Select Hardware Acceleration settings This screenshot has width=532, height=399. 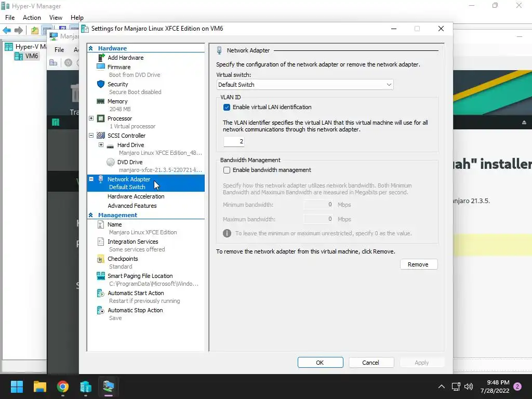[136, 196]
